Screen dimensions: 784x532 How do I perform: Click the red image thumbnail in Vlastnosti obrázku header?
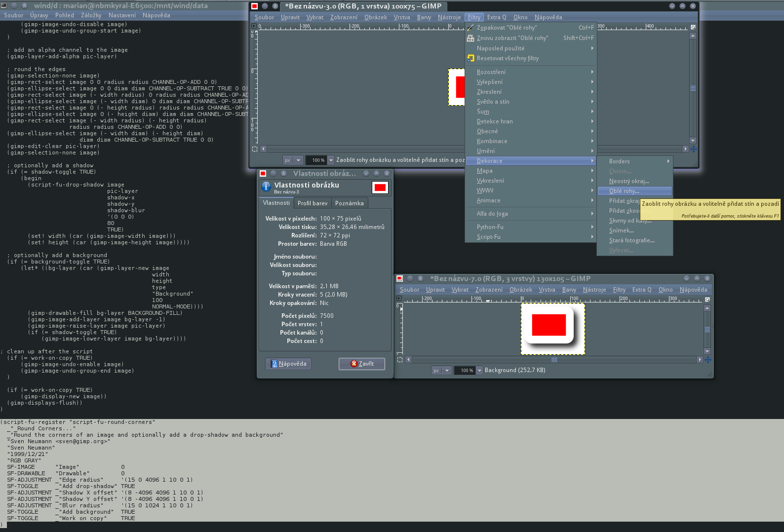click(380, 188)
